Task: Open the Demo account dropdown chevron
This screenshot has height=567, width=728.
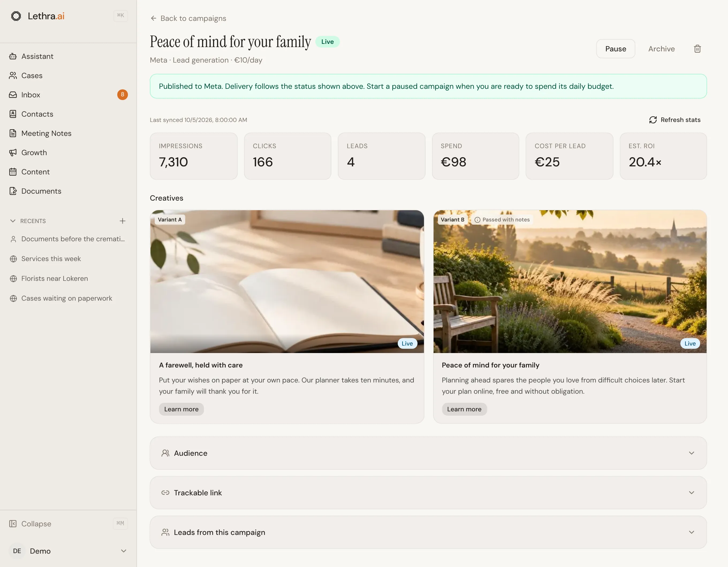Action: 123,551
